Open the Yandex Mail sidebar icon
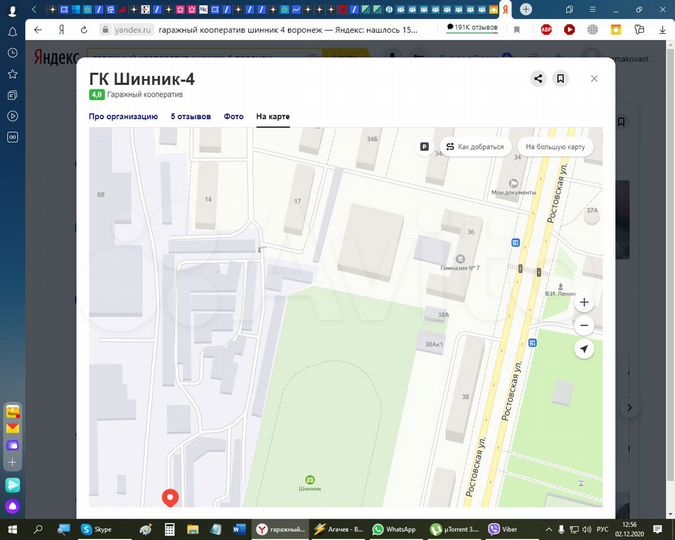This screenshot has height=540, width=675. [x=12, y=428]
